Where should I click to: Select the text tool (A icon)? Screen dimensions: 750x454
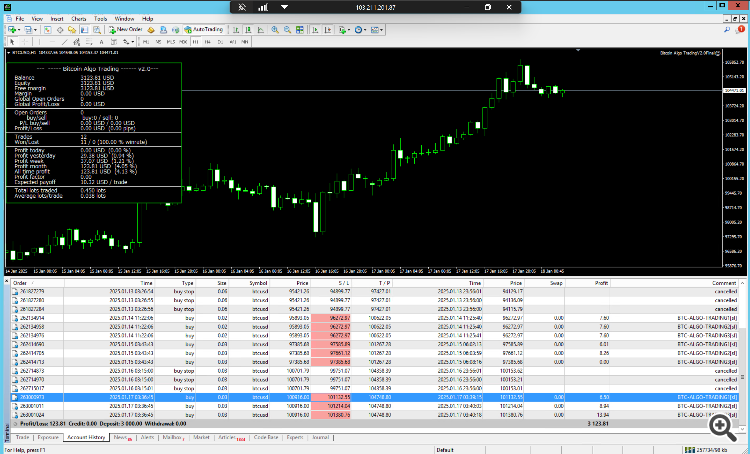pyautogui.click(x=101, y=42)
